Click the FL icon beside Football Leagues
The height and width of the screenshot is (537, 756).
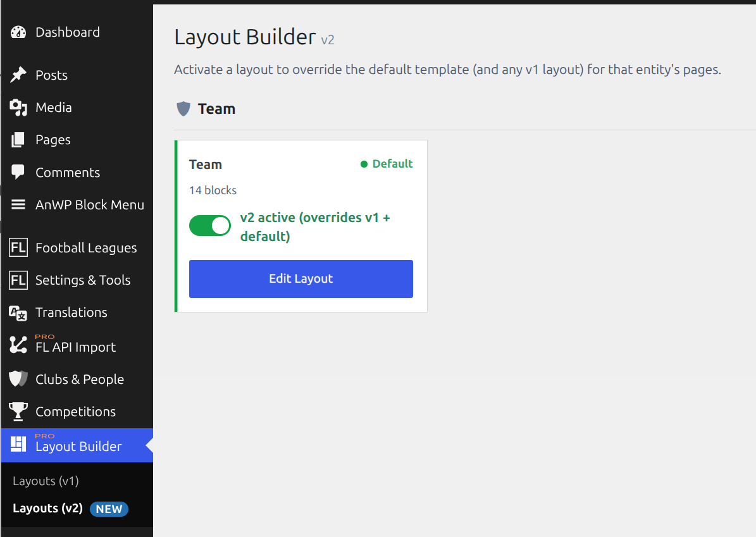(x=18, y=248)
